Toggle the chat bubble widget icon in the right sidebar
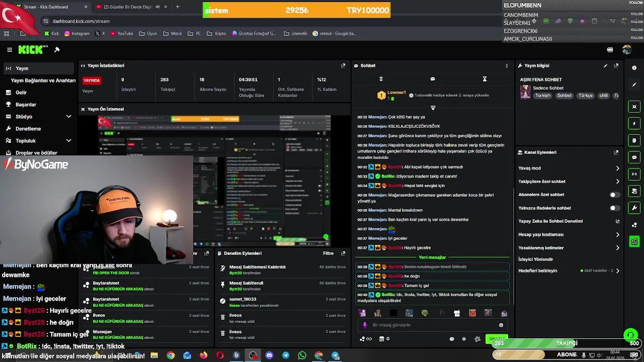This screenshot has width=644, height=362. click(634, 157)
